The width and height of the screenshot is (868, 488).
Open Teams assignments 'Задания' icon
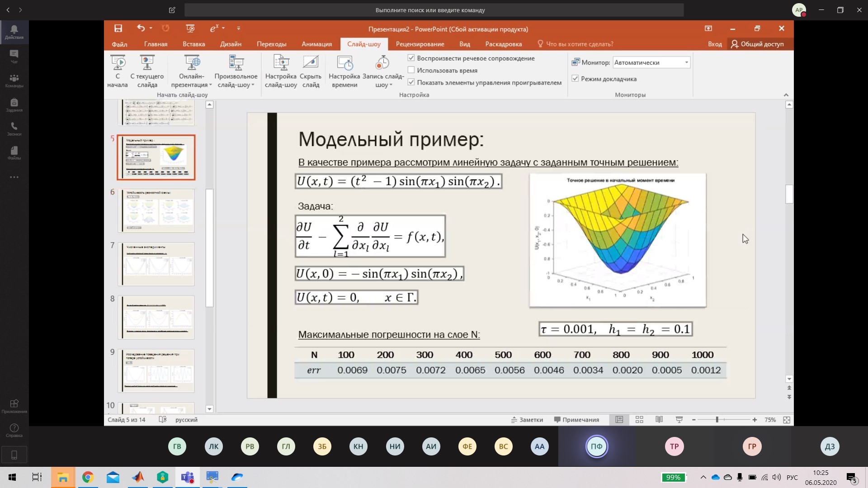click(14, 105)
